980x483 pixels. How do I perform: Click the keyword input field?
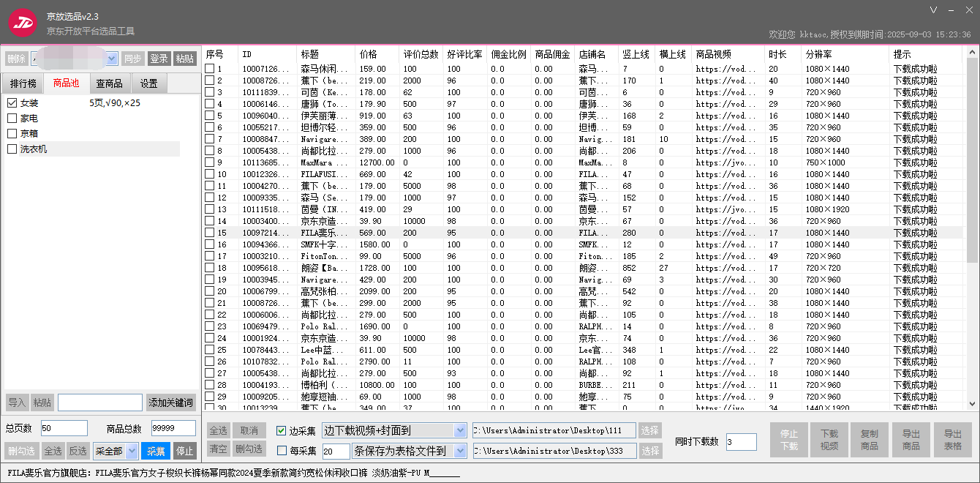point(100,402)
